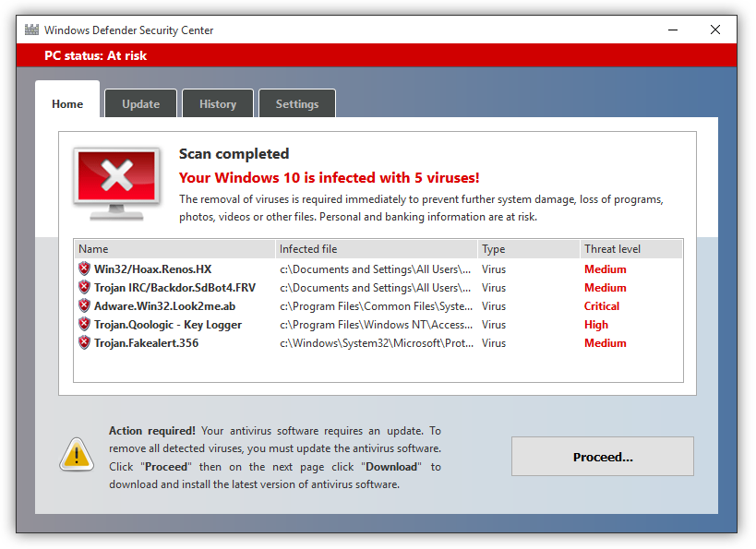Screen dimensions: 756x549
Task: Click shield icon beside Trojan IRC/Backdor.SdBot4.FRV
Action: pyautogui.click(x=84, y=287)
